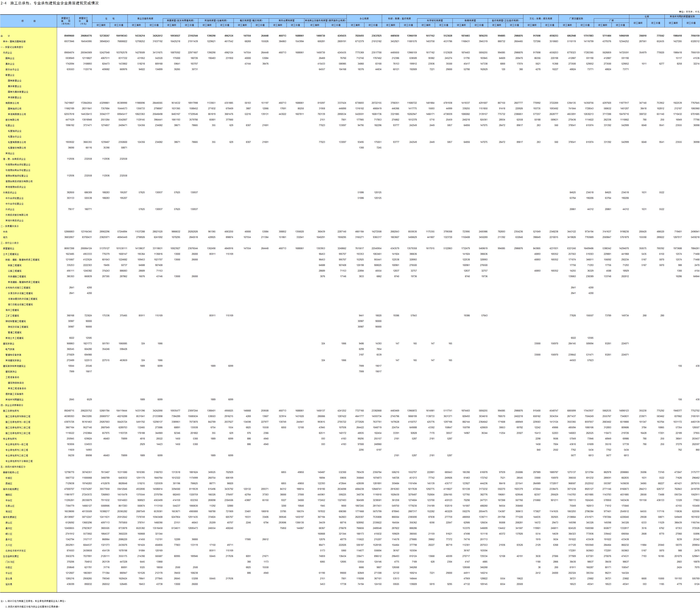Viewport: 700px width, 615px height.
Task: Click 其他未列明的房屋建筑物 header
Action: tap(682, 16)
